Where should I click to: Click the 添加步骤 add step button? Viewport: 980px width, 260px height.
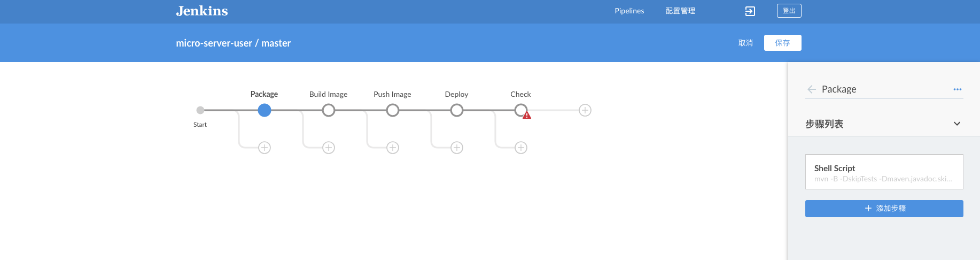pyautogui.click(x=884, y=209)
